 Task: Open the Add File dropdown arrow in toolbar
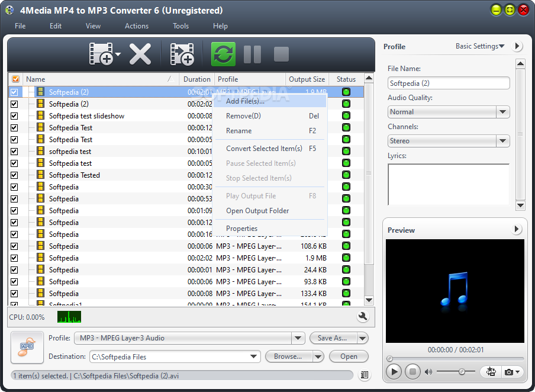pos(118,54)
